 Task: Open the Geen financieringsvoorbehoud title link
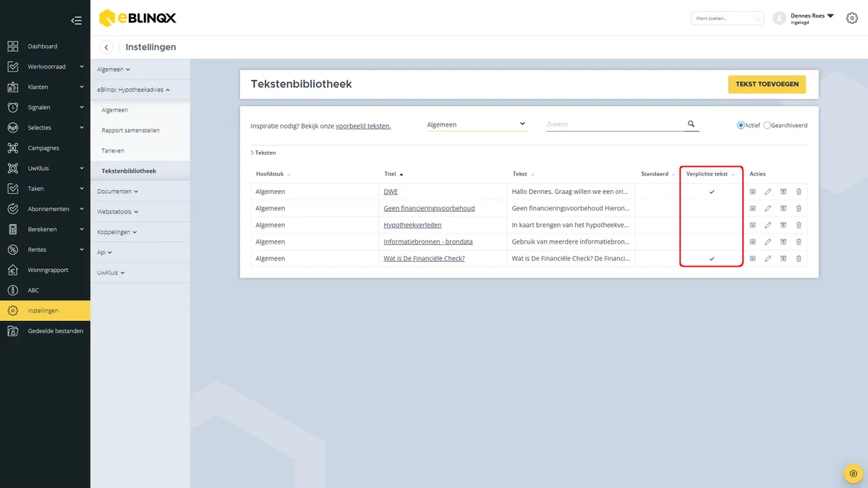[x=429, y=208]
